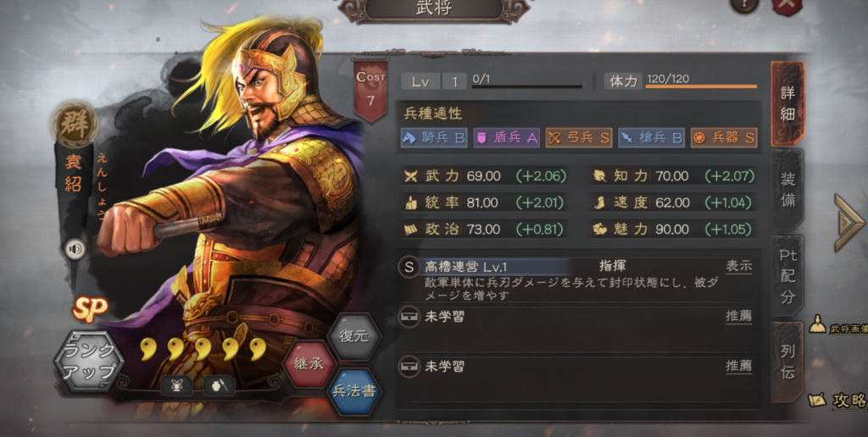Select the 詳細 tab
868x437 pixels.
[x=787, y=103]
